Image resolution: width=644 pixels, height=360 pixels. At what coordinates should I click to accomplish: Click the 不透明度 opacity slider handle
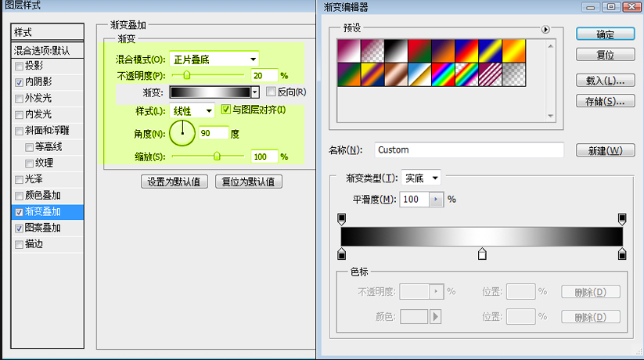click(186, 76)
